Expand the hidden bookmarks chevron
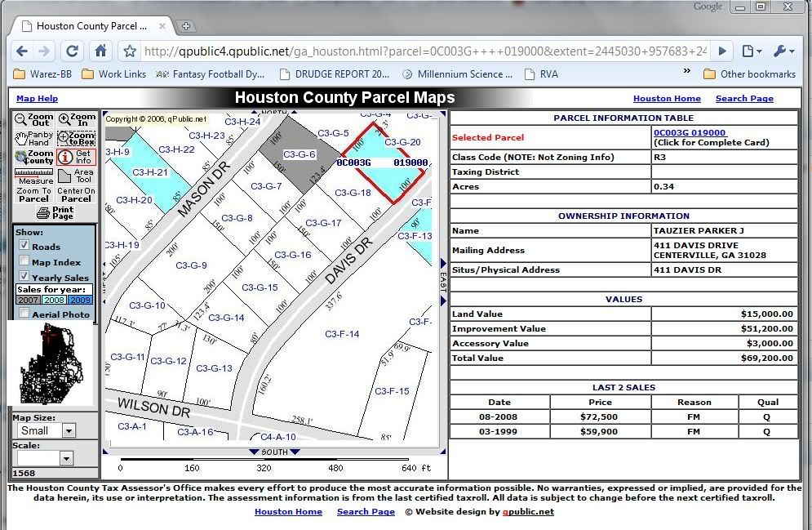The height and width of the screenshot is (530, 812). click(x=687, y=72)
